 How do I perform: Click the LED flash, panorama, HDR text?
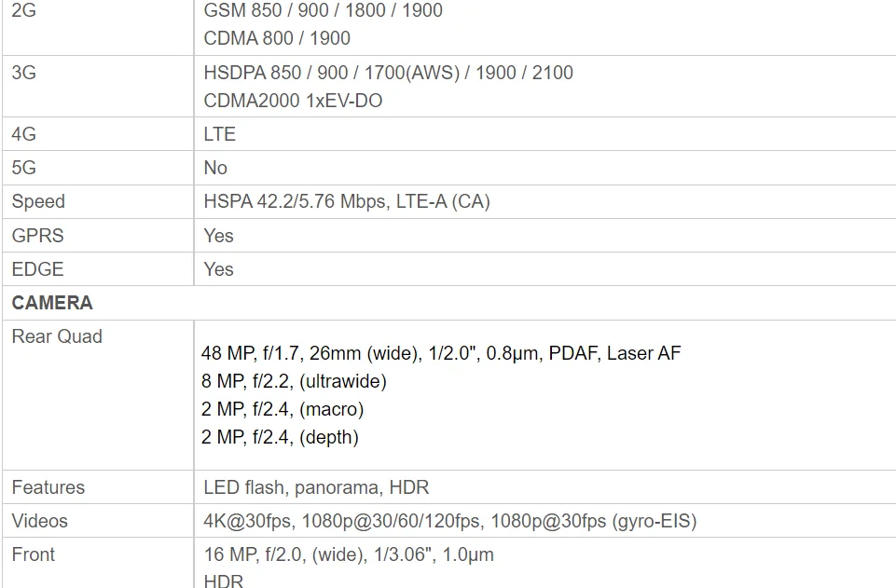pyautogui.click(x=316, y=487)
